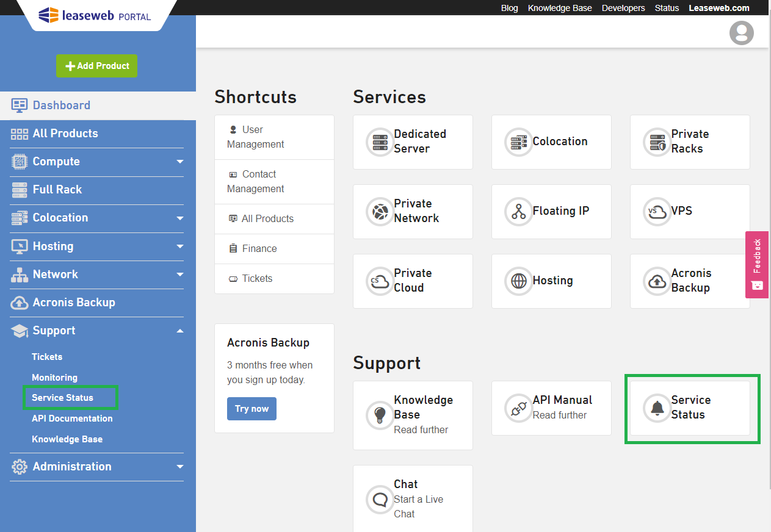
Task: Open the Tickets shortcut
Action: 274,279
